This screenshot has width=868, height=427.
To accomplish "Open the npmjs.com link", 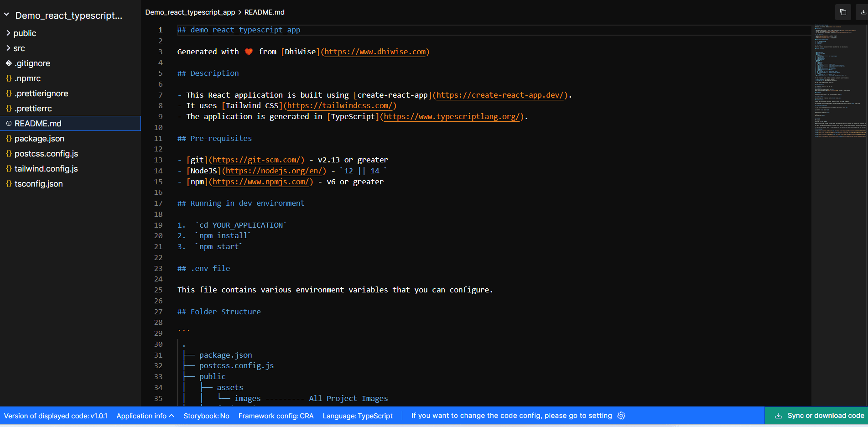I will coord(261,182).
